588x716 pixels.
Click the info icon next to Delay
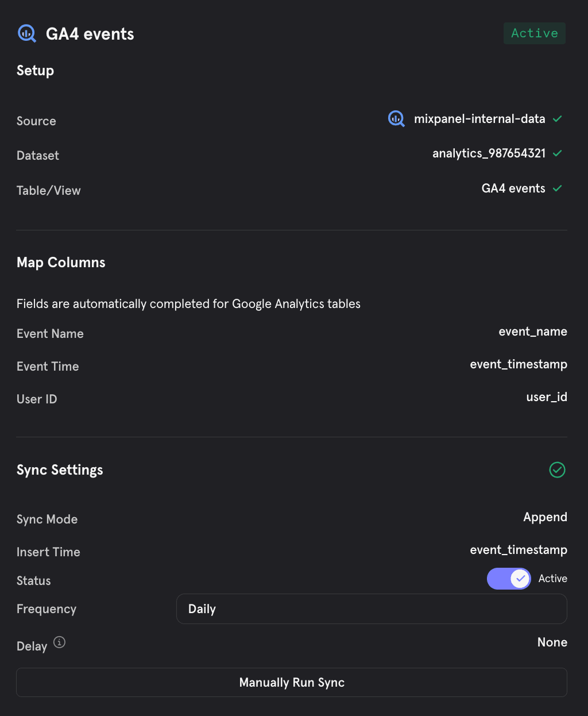click(x=60, y=642)
